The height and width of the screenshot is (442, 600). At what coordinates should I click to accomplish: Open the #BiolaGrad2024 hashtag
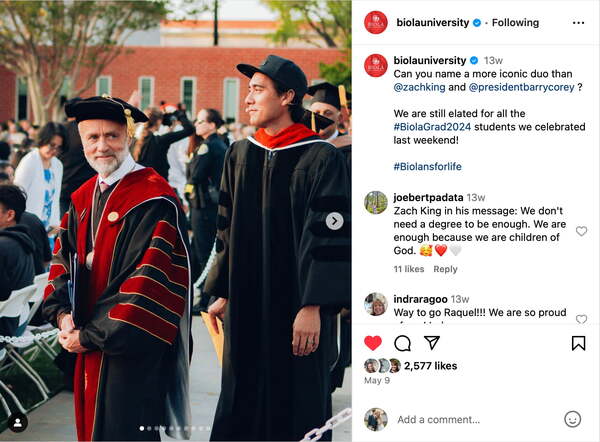pos(432,127)
